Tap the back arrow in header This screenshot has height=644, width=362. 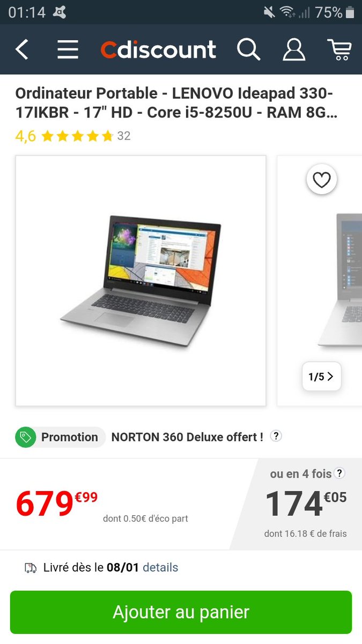coord(21,49)
